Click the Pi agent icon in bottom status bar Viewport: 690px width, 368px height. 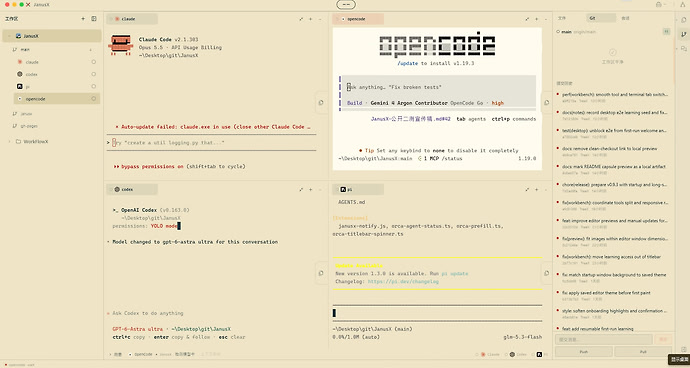point(540,354)
